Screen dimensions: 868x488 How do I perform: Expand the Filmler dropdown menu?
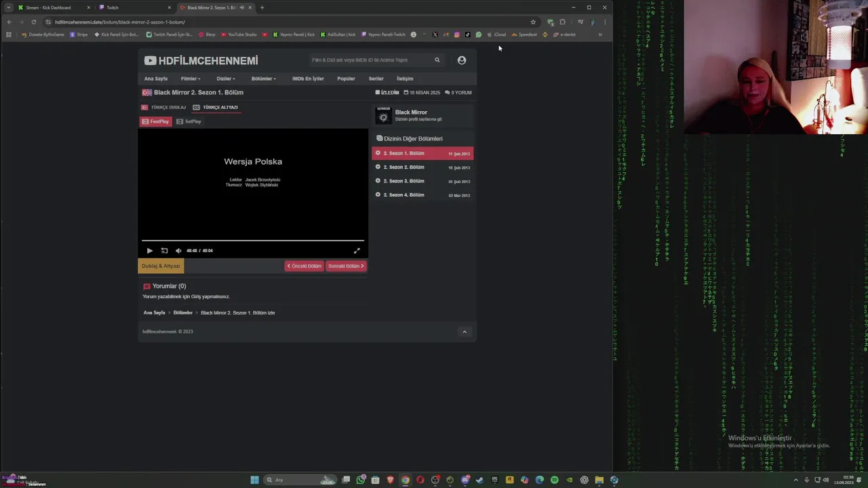pos(191,79)
